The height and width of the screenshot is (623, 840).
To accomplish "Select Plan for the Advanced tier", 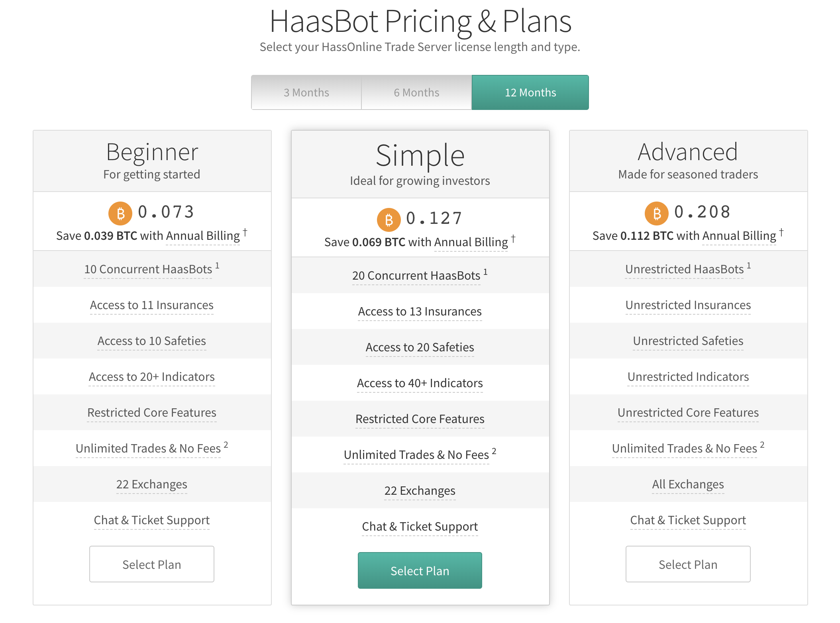I will pyautogui.click(x=688, y=564).
